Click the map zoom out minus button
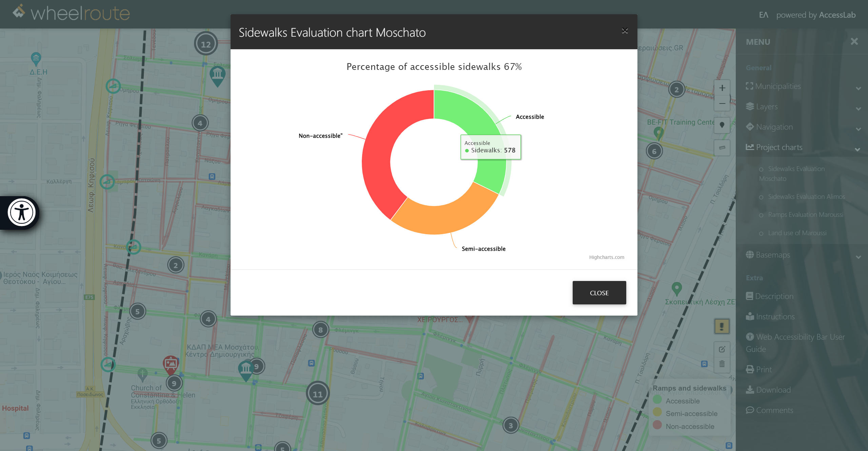This screenshot has width=868, height=451. coord(722,104)
